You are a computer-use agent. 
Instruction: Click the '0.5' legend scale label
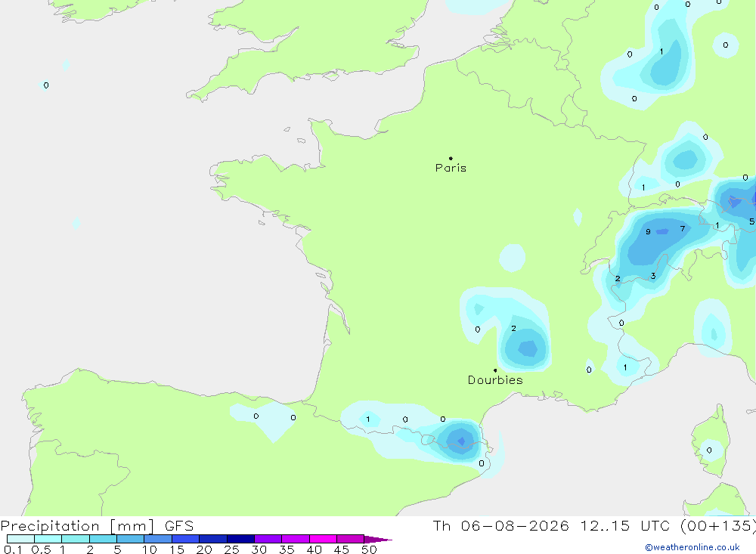click(x=41, y=549)
